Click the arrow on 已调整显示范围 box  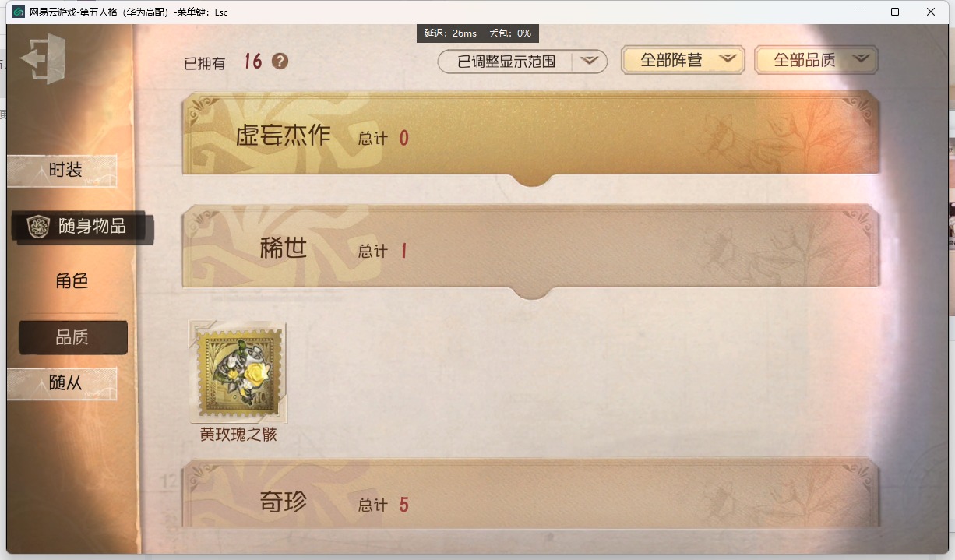[590, 61]
